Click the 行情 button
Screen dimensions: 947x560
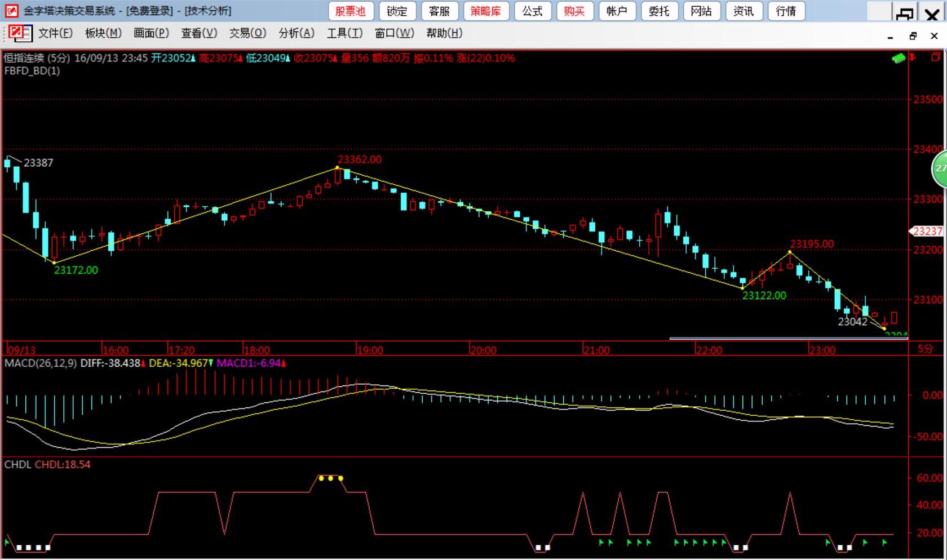(x=786, y=11)
